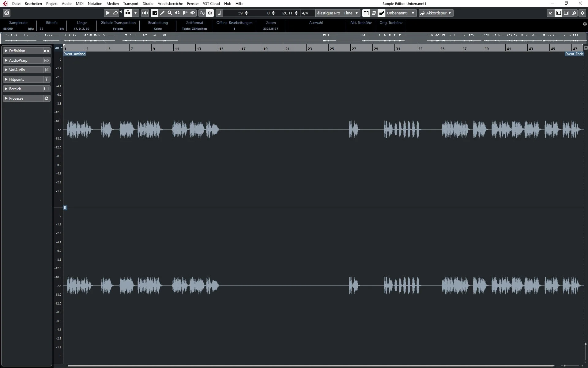Select the Edit Hitpoints tool
This screenshot has height=368, width=588.
tap(185, 13)
